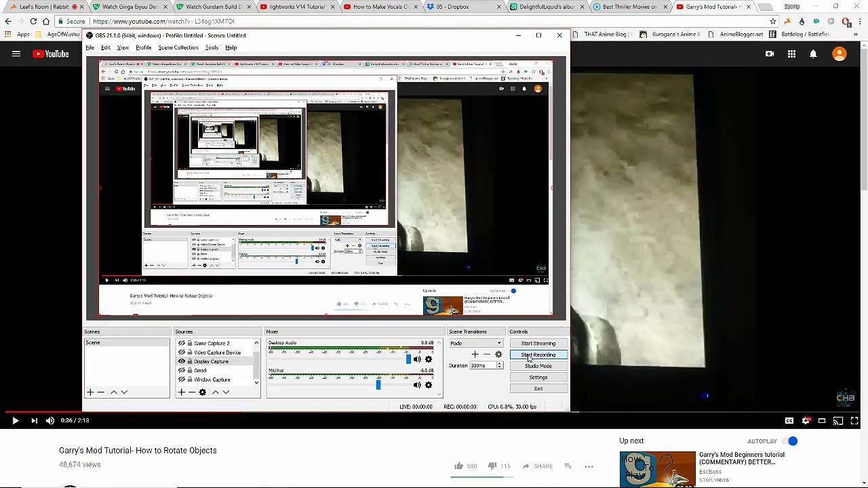
Task: Move the selected source up
Action: click(x=216, y=392)
